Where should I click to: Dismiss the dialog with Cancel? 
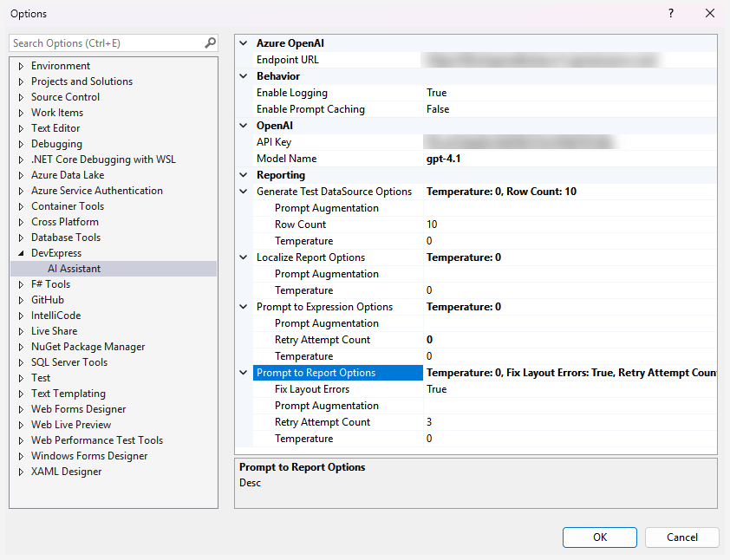coord(681,537)
